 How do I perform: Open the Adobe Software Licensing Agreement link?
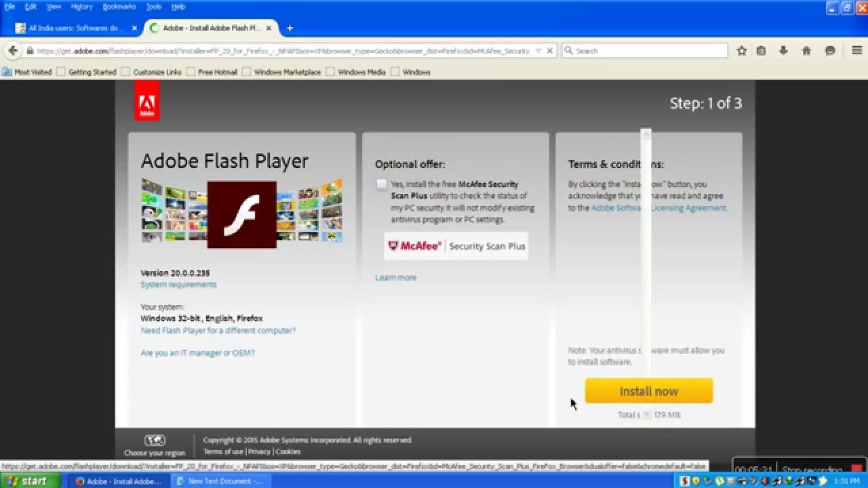pos(658,208)
